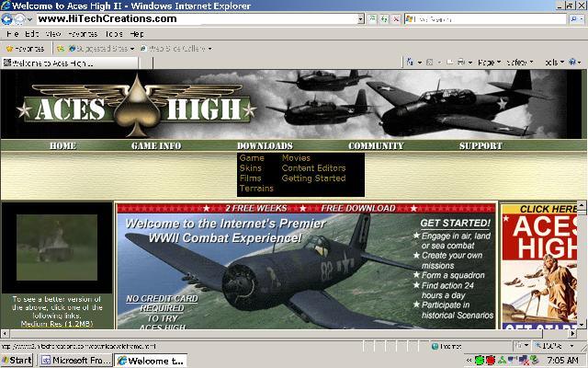Click the Print icon in command bar
Image resolution: width=588 pixels, height=368 pixels.
pyautogui.click(x=461, y=63)
